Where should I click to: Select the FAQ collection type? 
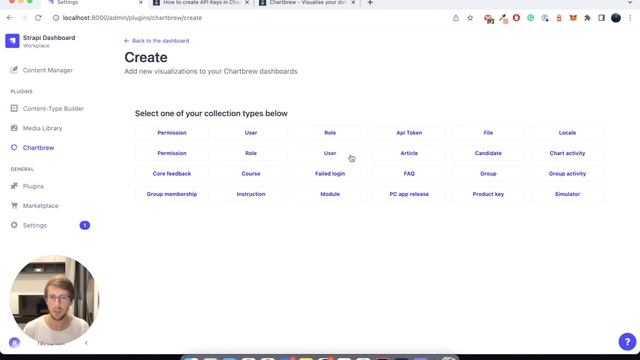point(409,173)
